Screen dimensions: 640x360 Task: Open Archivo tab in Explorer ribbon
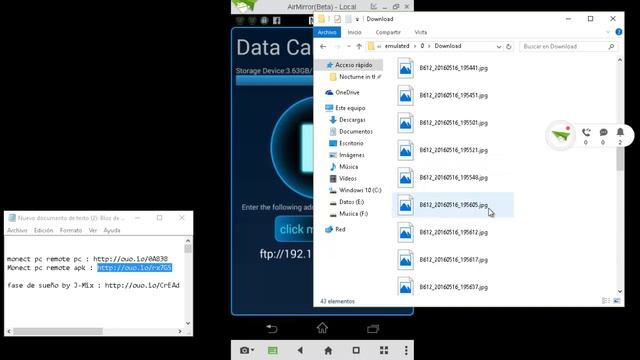tap(327, 32)
